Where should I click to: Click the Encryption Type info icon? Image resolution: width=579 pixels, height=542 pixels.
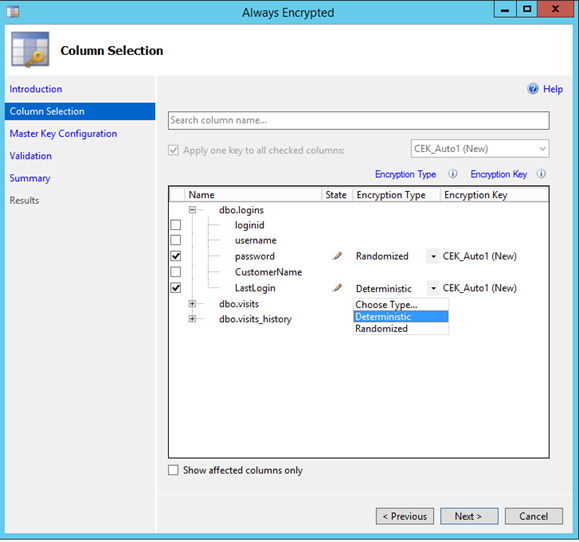coord(453,174)
